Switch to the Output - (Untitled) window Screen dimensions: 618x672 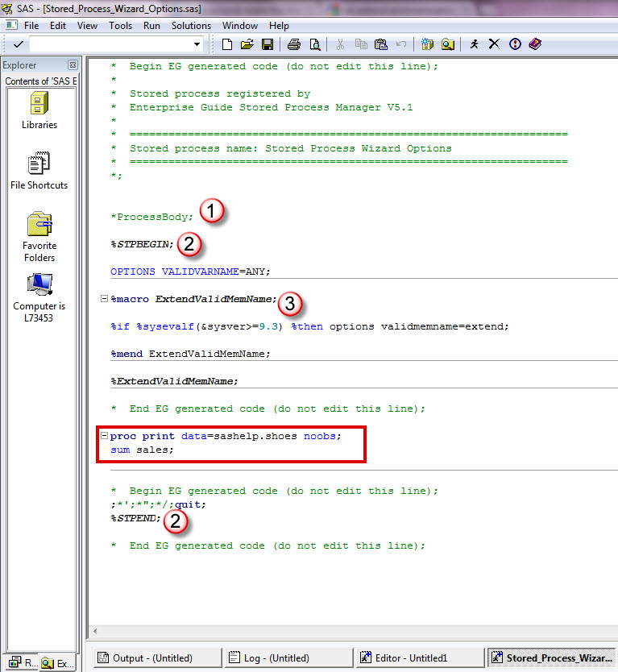[x=157, y=657]
